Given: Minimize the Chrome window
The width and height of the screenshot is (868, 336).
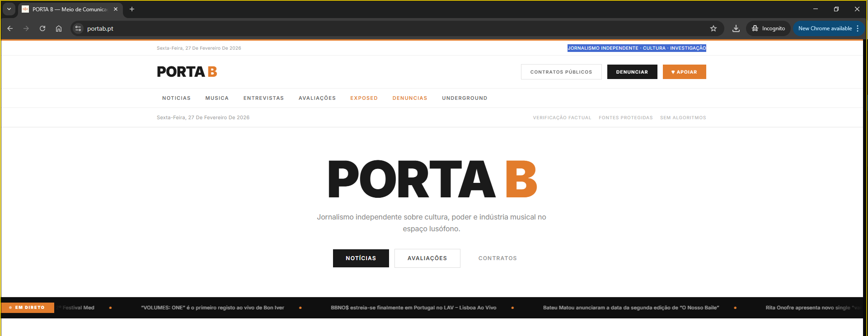Looking at the screenshot, I should point(816,9).
